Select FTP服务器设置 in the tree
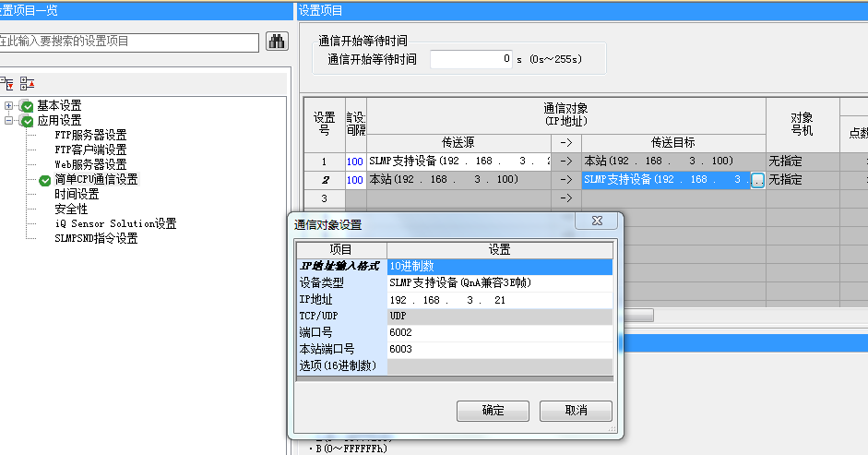The height and width of the screenshot is (455, 868). tap(90, 136)
